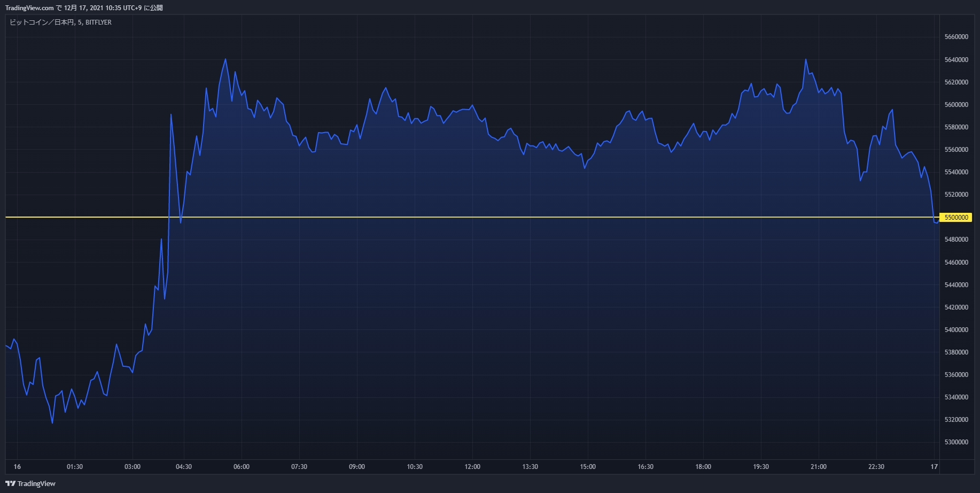Click the 16:30 time axis label

click(645, 467)
